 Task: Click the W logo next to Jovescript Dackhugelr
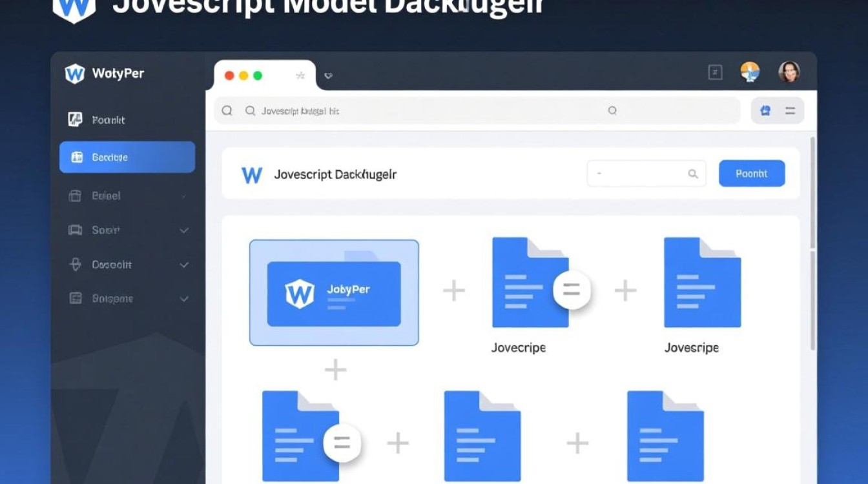[x=251, y=174]
